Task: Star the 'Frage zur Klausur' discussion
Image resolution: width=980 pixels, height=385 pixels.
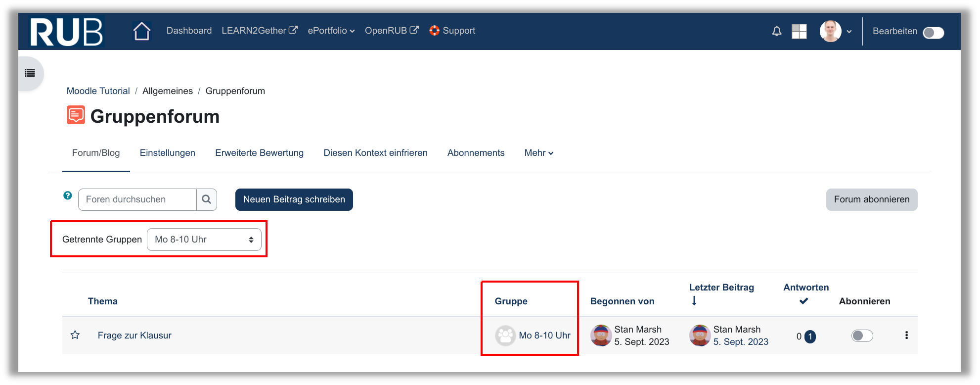Action: tap(75, 335)
